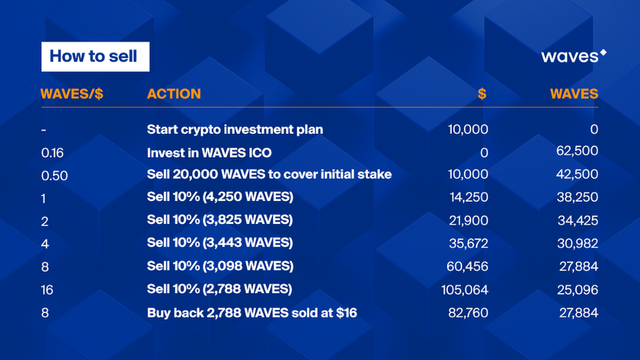Click the 0.50 price value
This screenshot has height=360, width=640.
coord(54,176)
